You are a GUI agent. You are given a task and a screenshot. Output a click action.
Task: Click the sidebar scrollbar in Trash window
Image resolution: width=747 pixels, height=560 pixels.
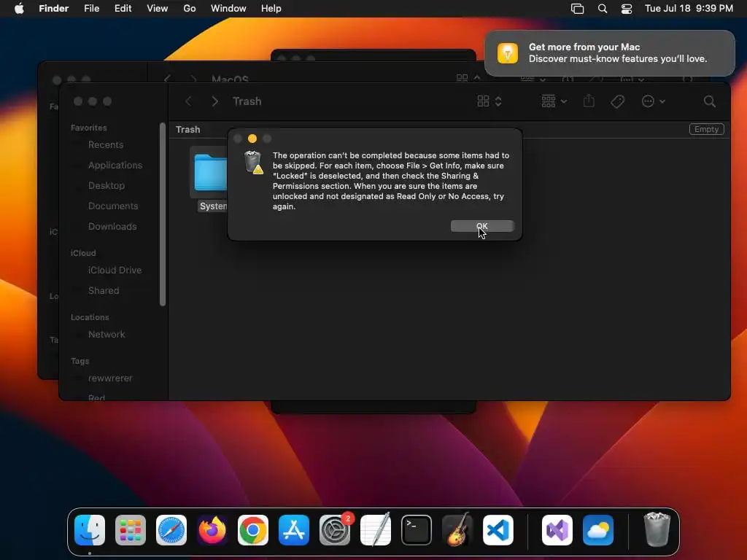[163, 214]
